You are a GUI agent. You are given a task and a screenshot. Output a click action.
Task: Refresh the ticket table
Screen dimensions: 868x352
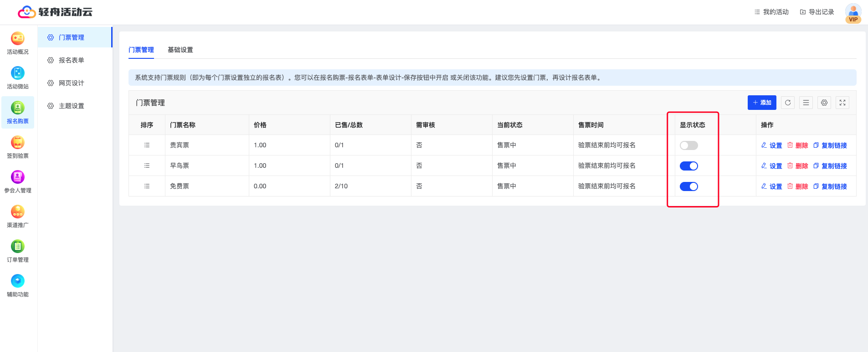(788, 103)
